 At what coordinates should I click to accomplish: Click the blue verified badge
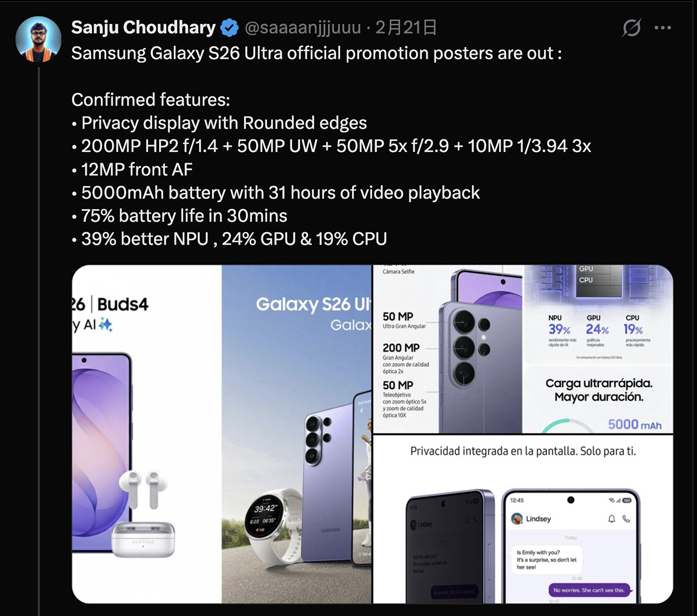pyautogui.click(x=230, y=27)
